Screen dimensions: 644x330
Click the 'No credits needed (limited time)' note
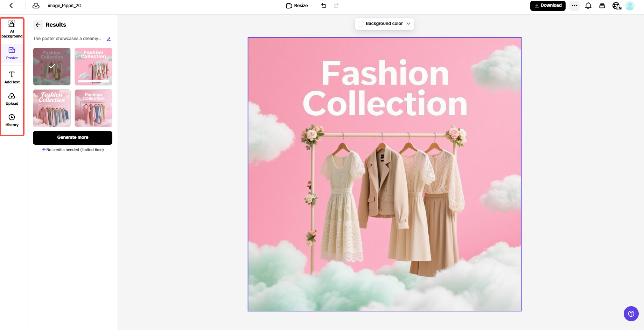[73, 150]
